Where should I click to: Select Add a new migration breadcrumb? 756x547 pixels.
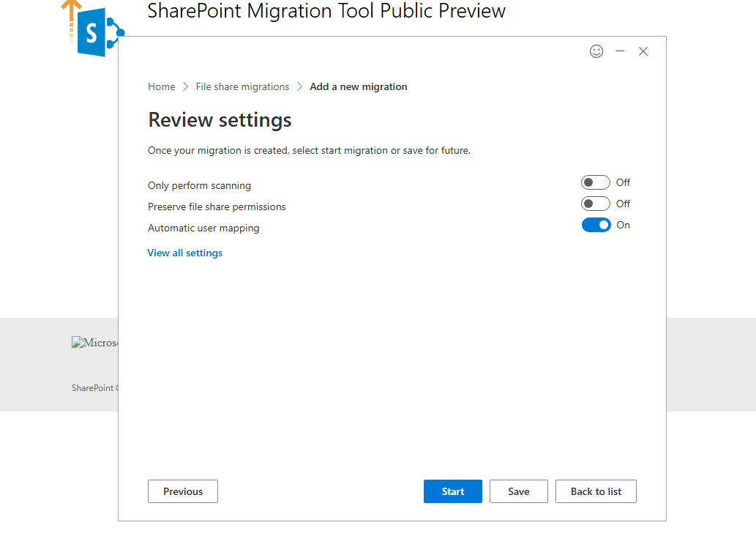point(359,86)
